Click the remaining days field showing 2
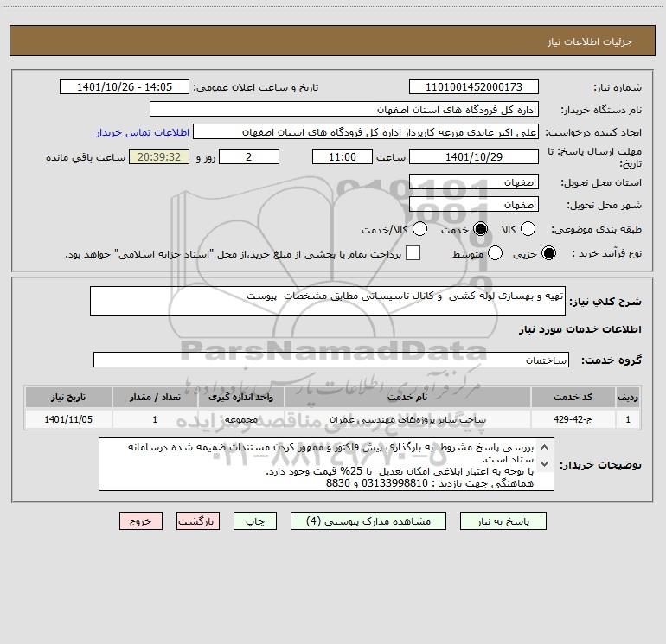Image resolution: width=666 pixels, height=644 pixels. [x=249, y=156]
